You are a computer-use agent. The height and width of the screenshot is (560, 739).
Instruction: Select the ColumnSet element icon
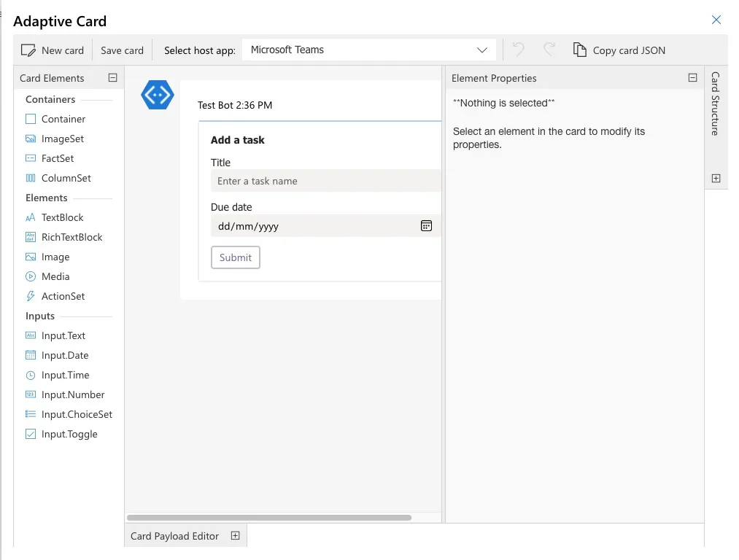coord(31,178)
